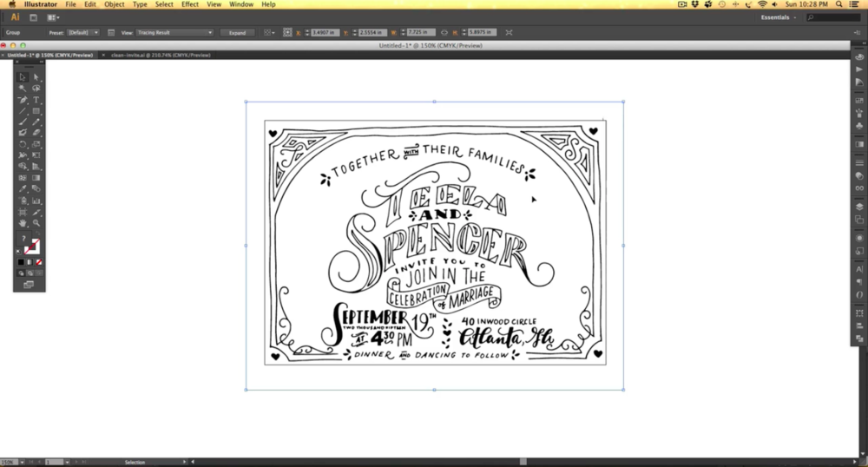Select the Hand tool
Image resolution: width=868 pixels, height=467 pixels.
(23, 223)
